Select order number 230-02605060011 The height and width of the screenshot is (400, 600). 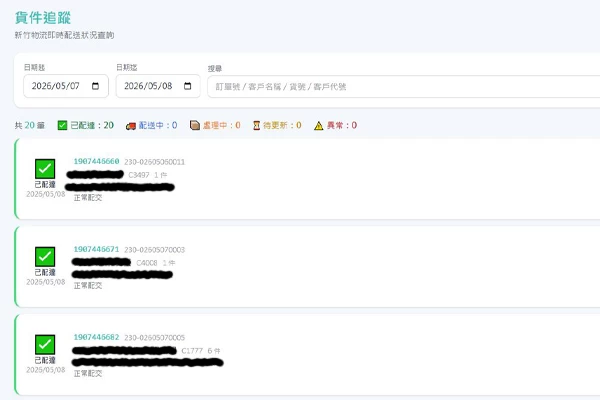pyautogui.click(x=155, y=162)
